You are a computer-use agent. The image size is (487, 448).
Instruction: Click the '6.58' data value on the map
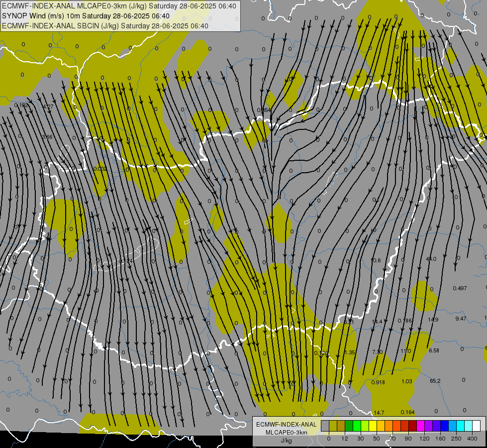[x=434, y=350]
